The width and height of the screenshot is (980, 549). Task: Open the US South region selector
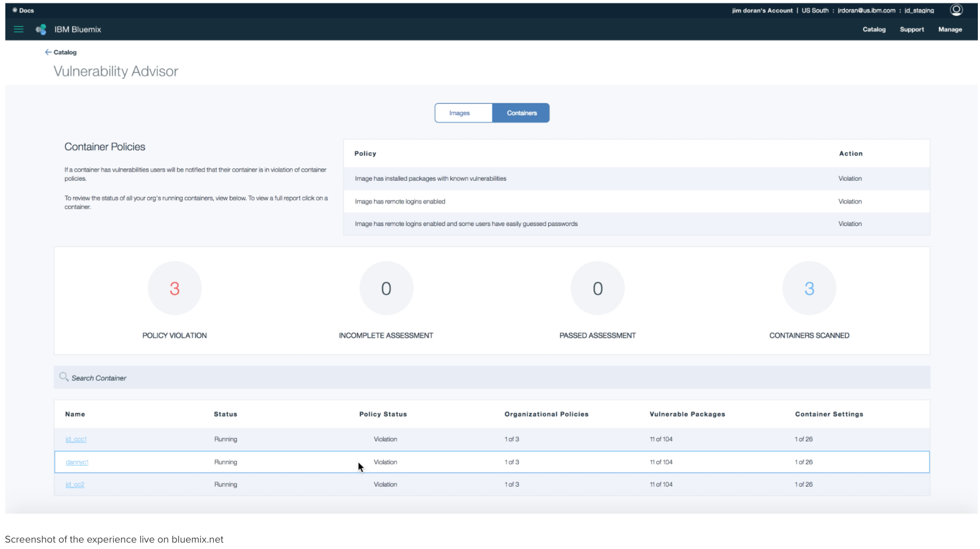tap(814, 10)
